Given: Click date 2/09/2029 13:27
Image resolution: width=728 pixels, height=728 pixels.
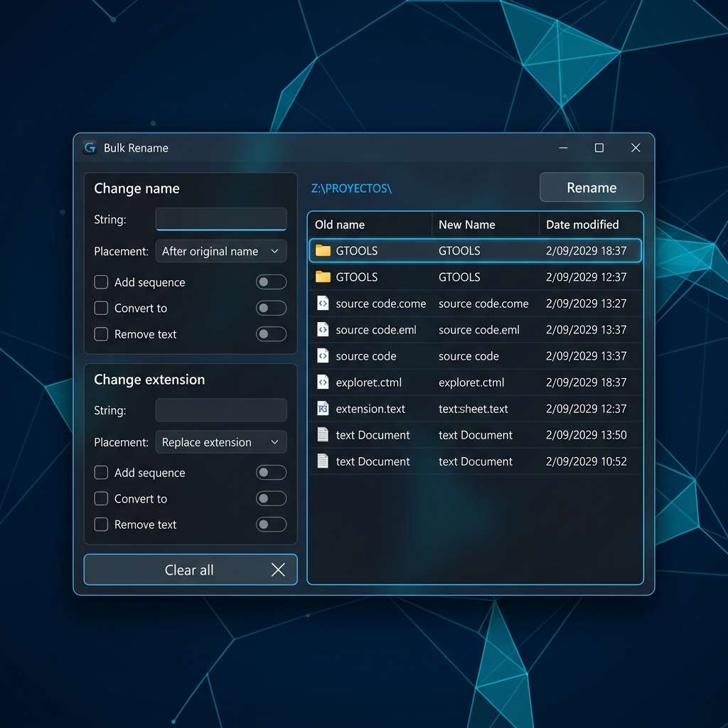Looking at the screenshot, I should tap(587, 304).
